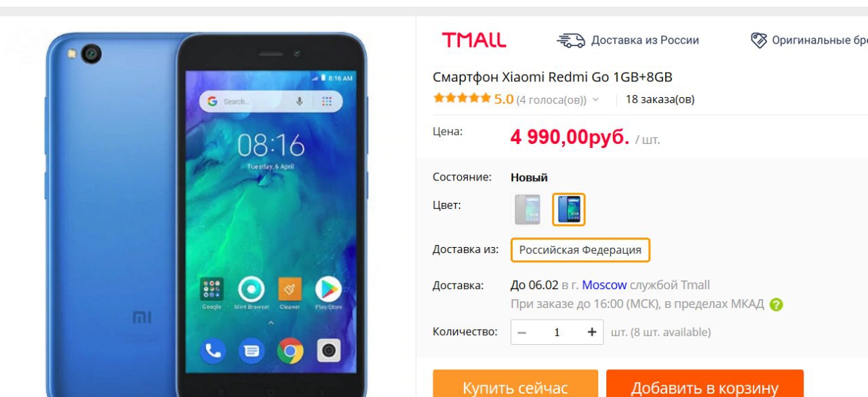This screenshot has width=868, height=397.
Task: Click the Добавить в корзину button
Action: point(705,384)
